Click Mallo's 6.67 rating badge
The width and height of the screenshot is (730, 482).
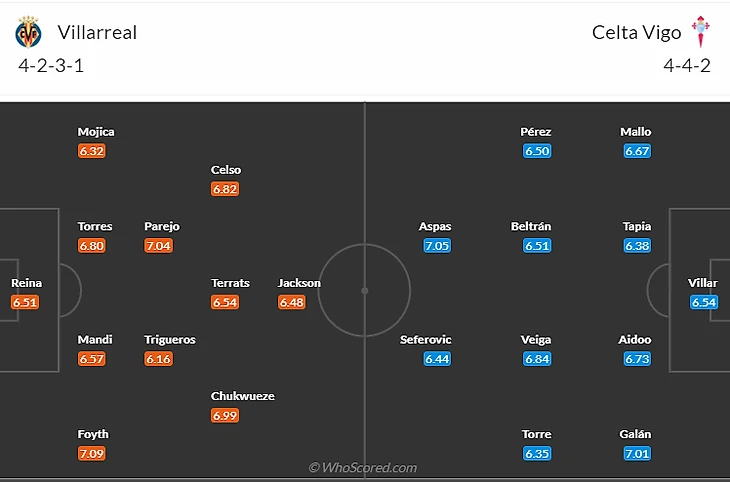pyautogui.click(x=637, y=151)
